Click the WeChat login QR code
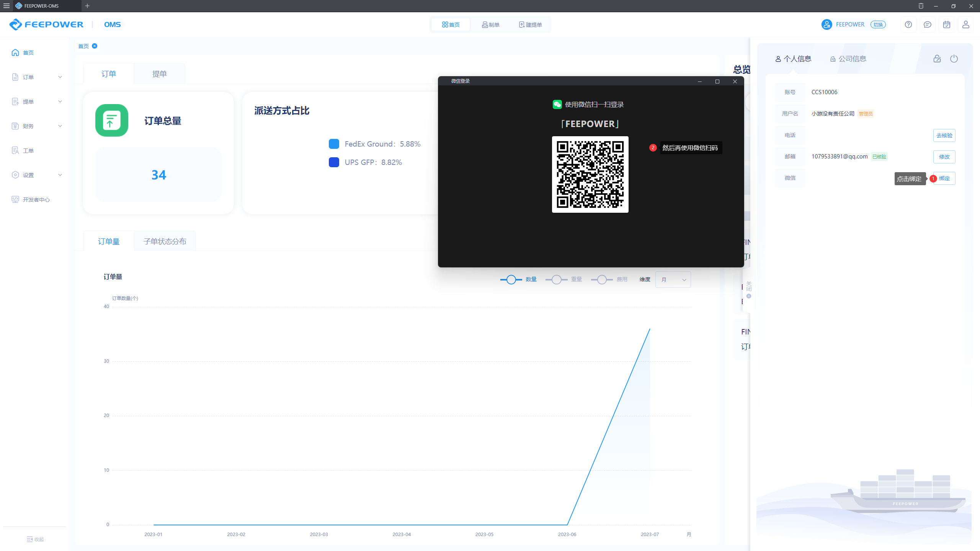This screenshot has height=551, width=980. point(590,174)
